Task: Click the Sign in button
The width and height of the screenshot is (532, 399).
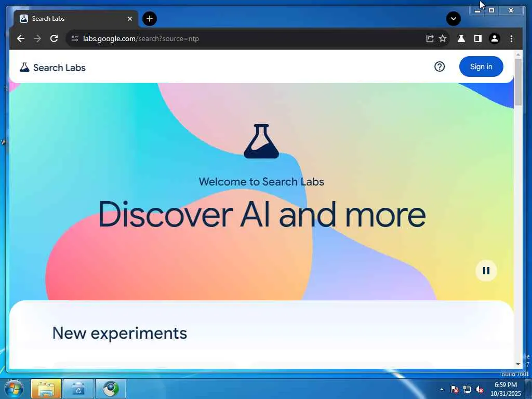Action: (481, 66)
